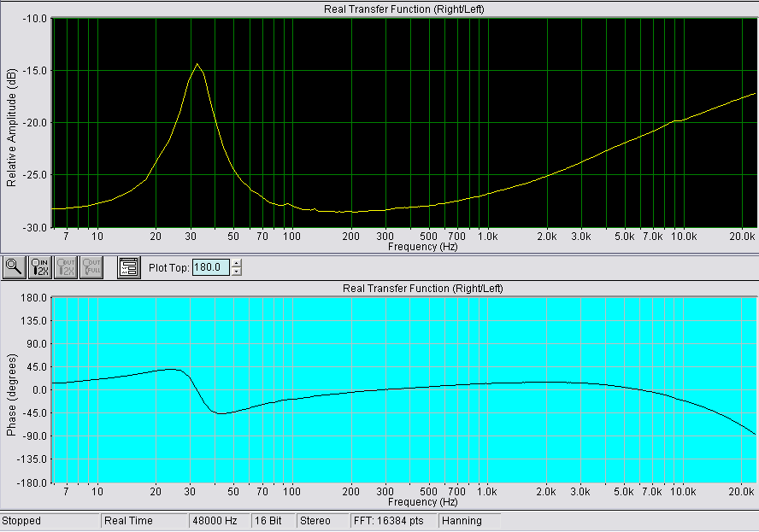Click the Plot Top label
Image resolution: width=759 pixels, height=532 pixels.
(169, 267)
